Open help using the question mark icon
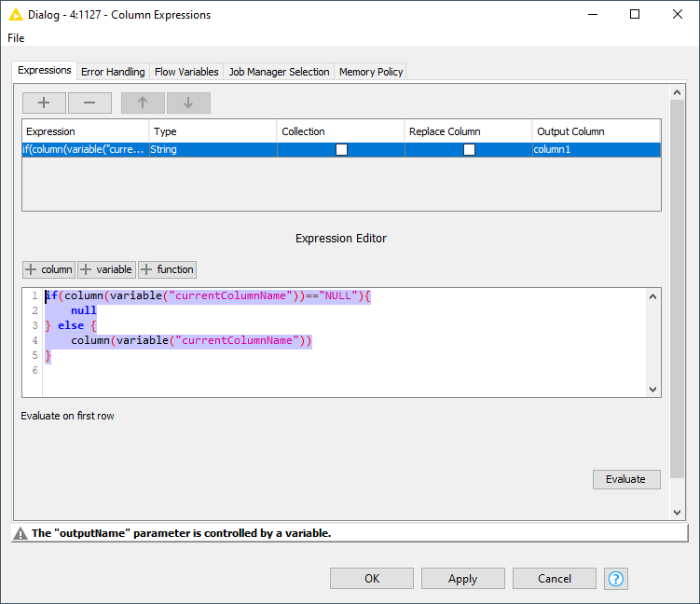 coord(616,579)
